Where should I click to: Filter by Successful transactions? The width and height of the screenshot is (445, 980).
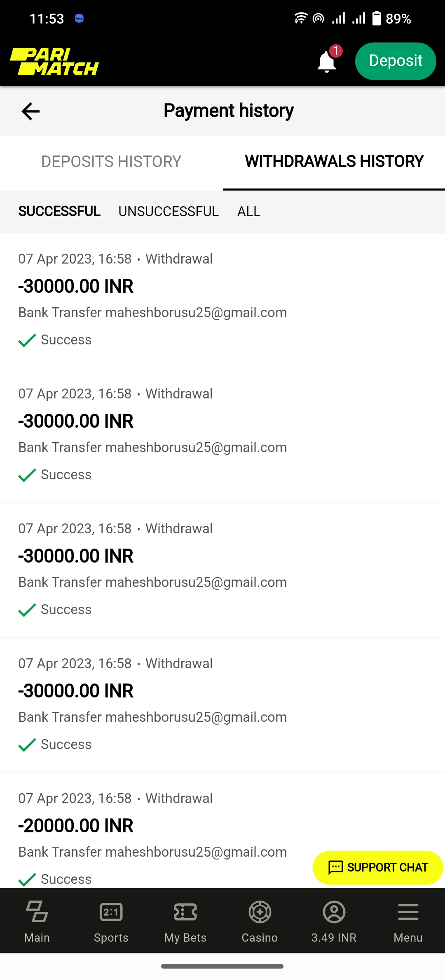coord(59,211)
